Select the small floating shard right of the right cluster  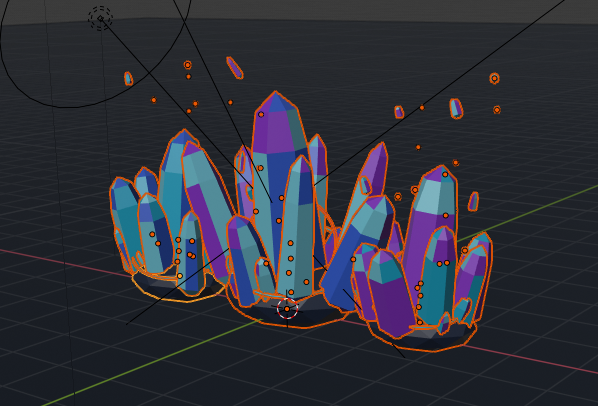(x=473, y=201)
